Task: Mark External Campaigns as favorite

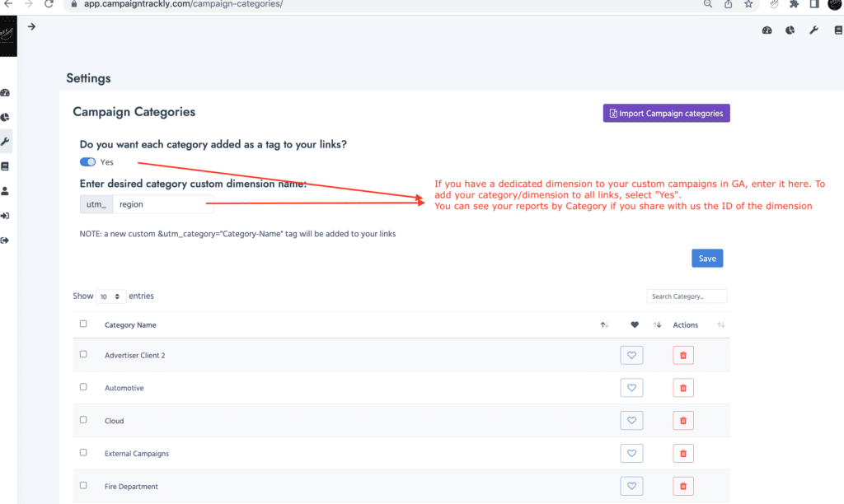Action: [x=631, y=454]
